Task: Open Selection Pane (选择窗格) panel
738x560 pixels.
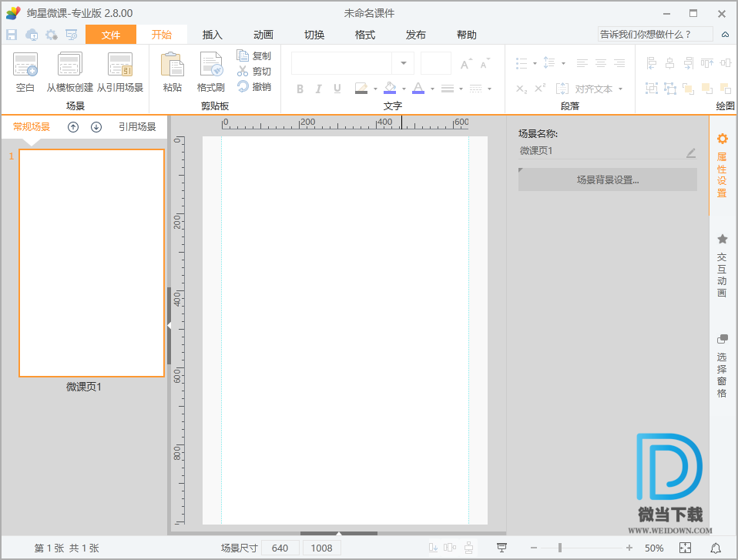Action: click(x=722, y=366)
